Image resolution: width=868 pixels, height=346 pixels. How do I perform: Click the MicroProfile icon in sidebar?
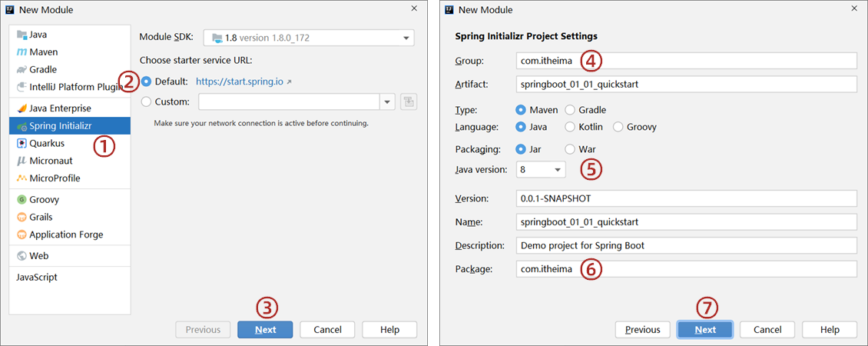pos(22,178)
